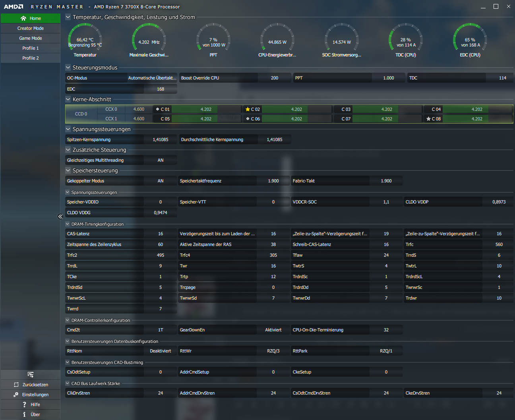Click the OC-Modus Automatische Übertaktung value
515x420 pixels.
click(152, 78)
